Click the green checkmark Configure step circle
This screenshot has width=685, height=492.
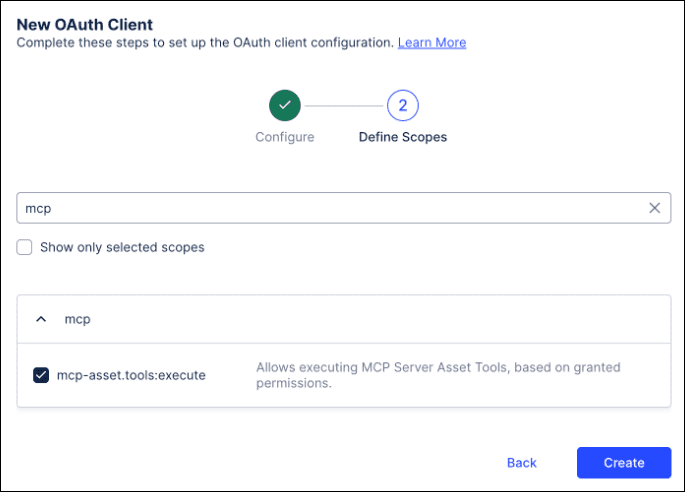click(x=285, y=105)
